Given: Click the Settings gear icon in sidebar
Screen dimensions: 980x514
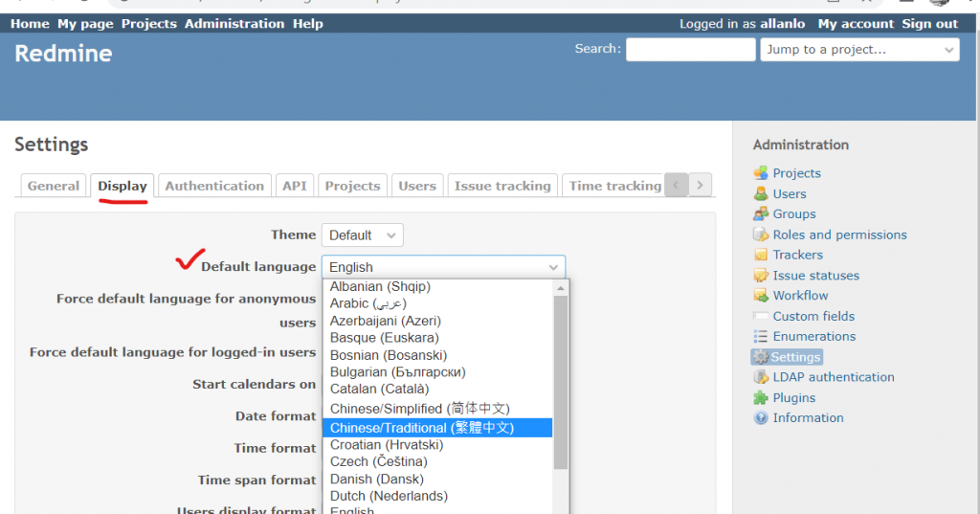Looking at the screenshot, I should coord(761,357).
